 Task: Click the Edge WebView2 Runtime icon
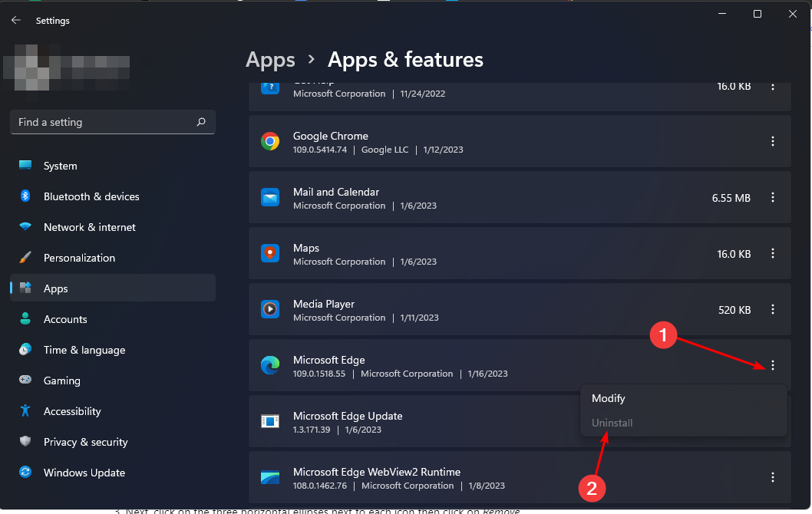[270, 477]
